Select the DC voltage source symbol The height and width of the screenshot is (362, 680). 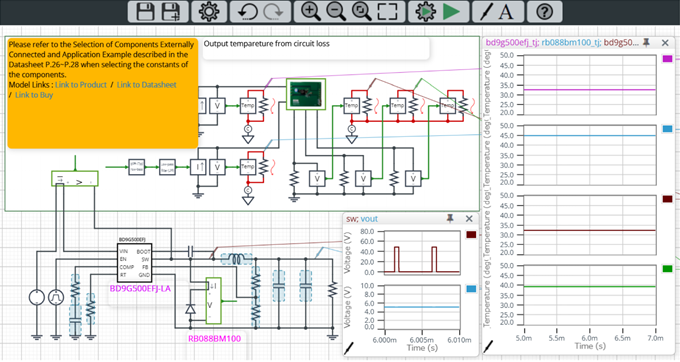(x=37, y=297)
